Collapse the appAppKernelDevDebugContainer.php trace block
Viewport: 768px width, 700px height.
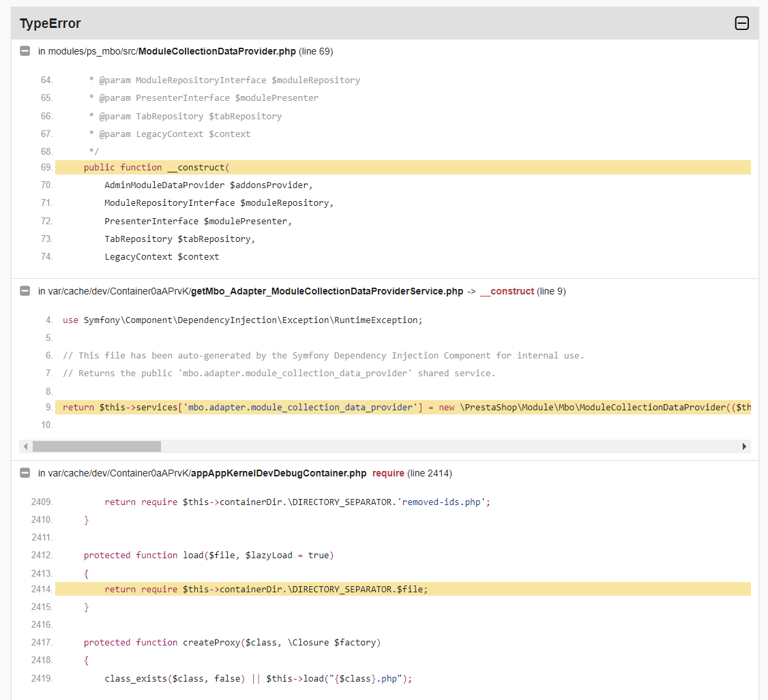[25, 473]
